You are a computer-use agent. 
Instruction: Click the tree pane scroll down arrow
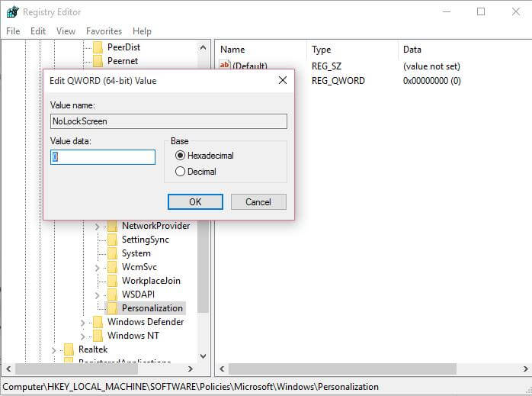point(203,356)
